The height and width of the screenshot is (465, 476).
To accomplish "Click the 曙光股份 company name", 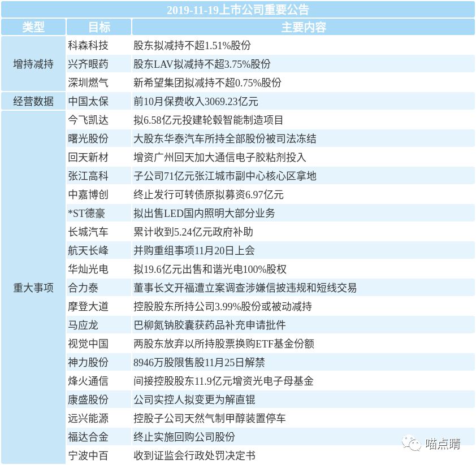I will 88,138.
